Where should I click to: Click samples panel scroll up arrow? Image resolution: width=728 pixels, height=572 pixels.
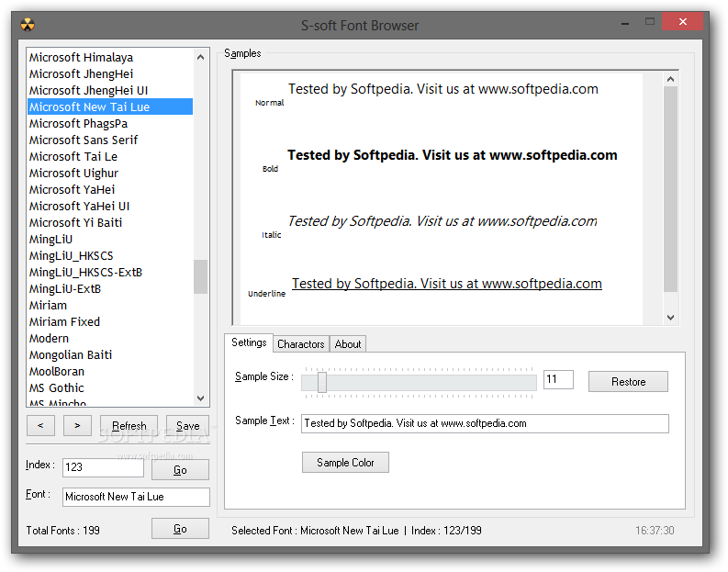click(670, 79)
